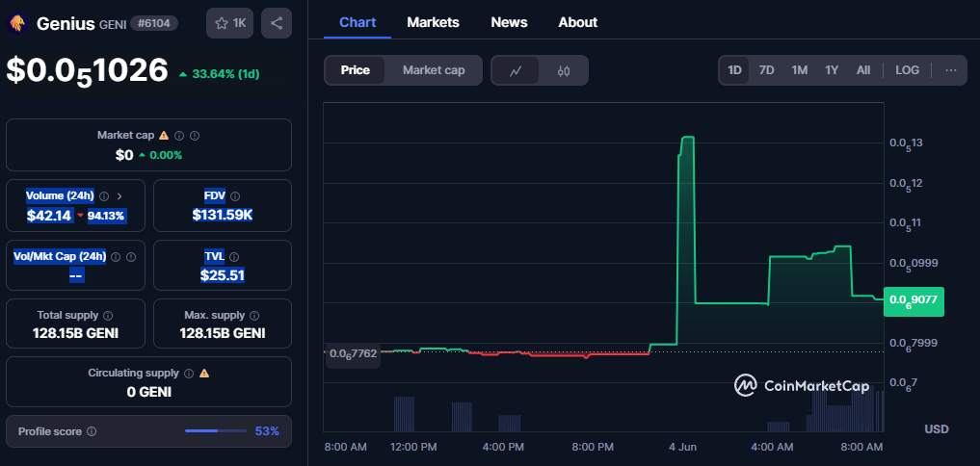Switch to candlestick chart view icon
The height and width of the screenshot is (466, 980).
click(x=563, y=70)
